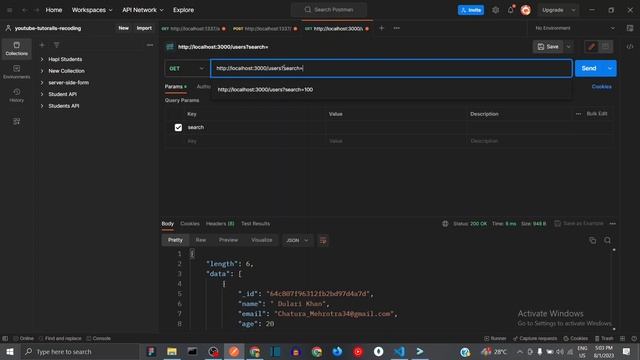This screenshot has height=360, width=640.
Task: Open the user avatar menu
Action: click(x=526, y=10)
